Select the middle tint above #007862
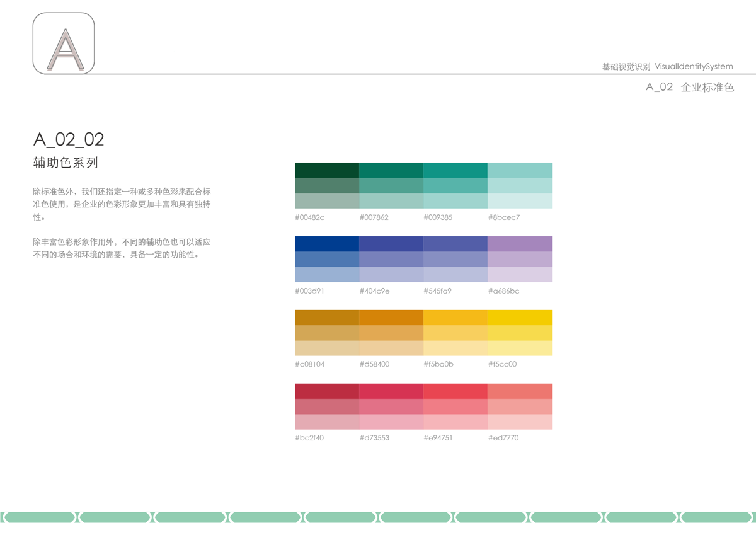The height and width of the screenshot is (535, 756). 391,185
